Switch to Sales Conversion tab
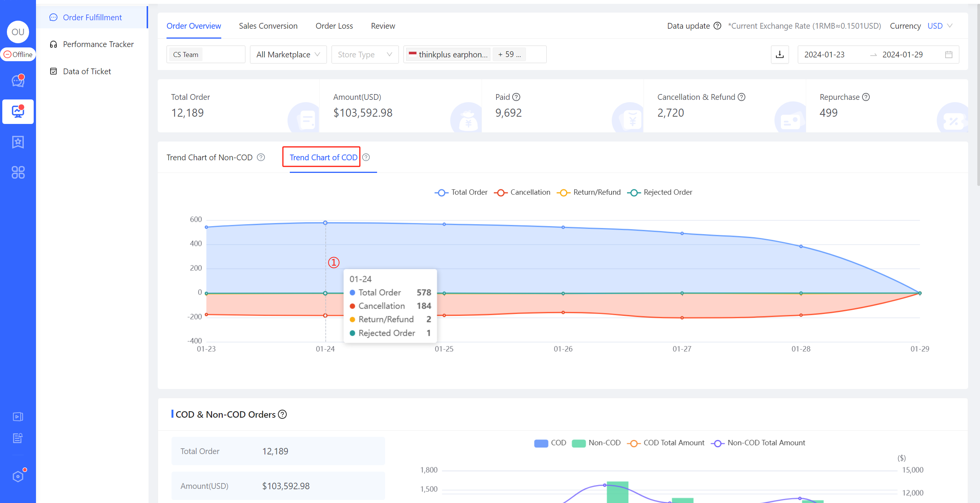980x503 pixels. pos(268,26)
